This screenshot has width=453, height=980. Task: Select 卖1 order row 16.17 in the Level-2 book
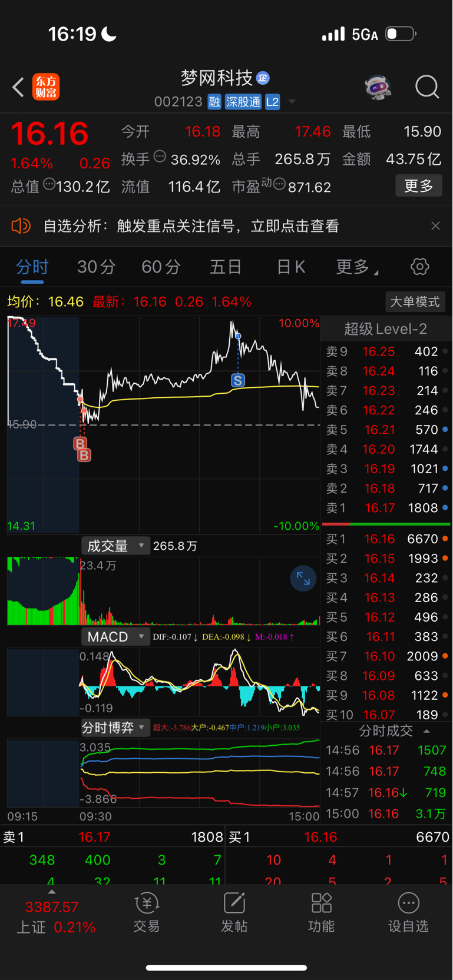[386, 507]
